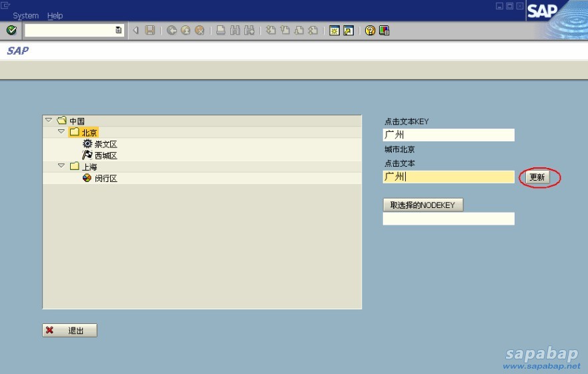
Task: Click the Find Next binoculars icon
Action: [x=250, y=31]
